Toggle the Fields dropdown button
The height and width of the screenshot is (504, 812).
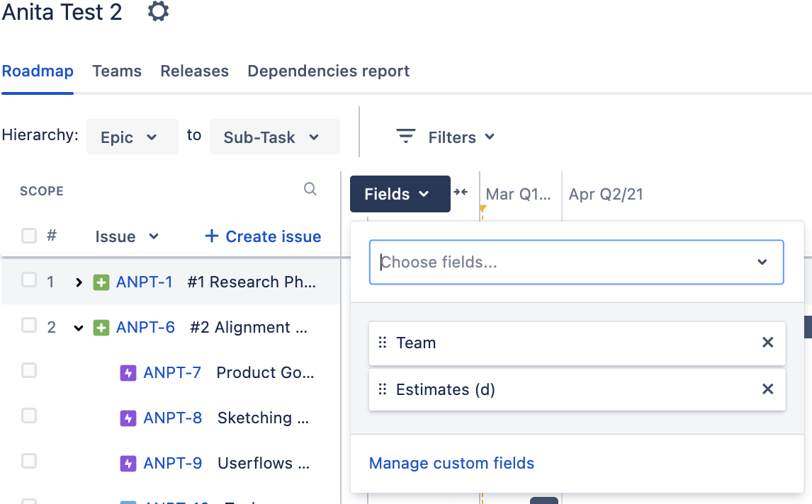coord(400,194)
